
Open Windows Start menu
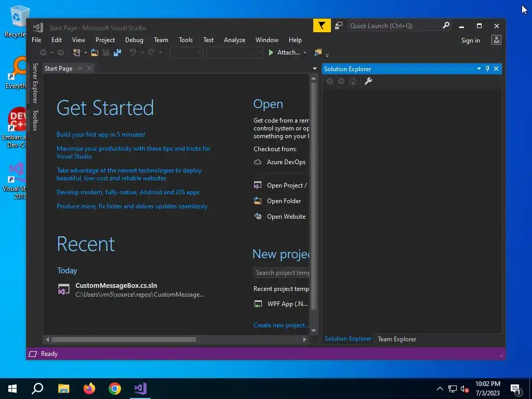click(12, 389)
